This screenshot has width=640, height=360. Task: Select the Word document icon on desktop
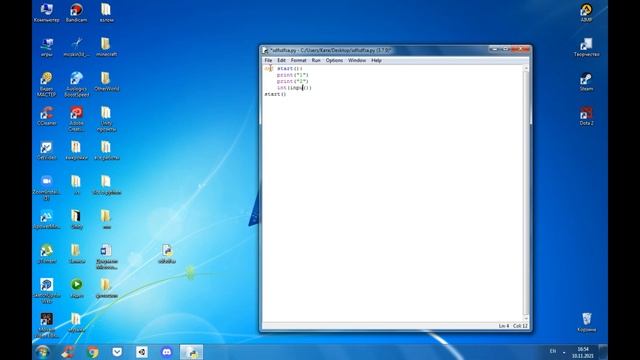(x=106, y=257)
